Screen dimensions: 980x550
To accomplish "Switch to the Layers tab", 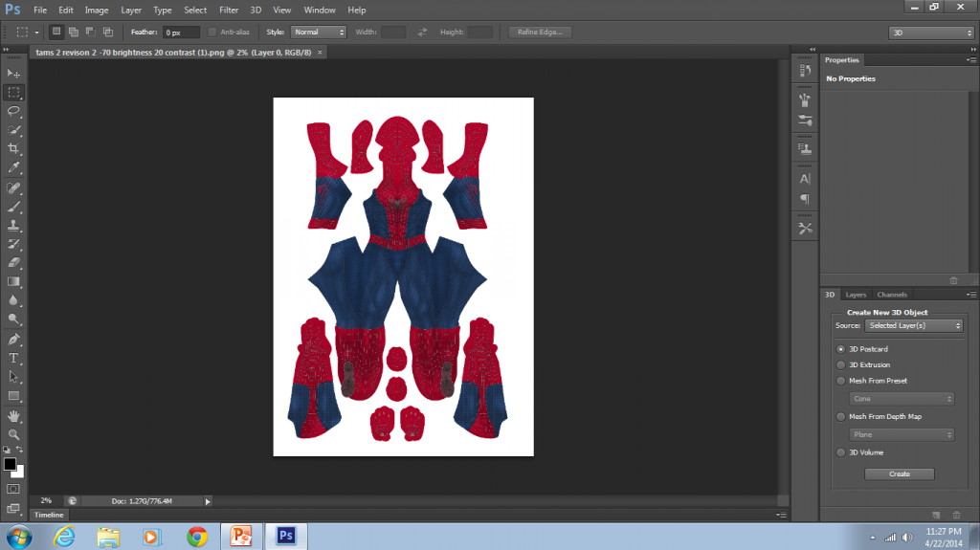I will pyautogui.click(x=856, y=295).
